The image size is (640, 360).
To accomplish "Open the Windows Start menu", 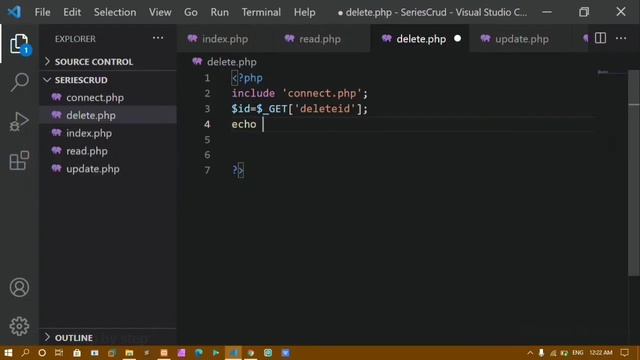I will click(x=8, y=353).
